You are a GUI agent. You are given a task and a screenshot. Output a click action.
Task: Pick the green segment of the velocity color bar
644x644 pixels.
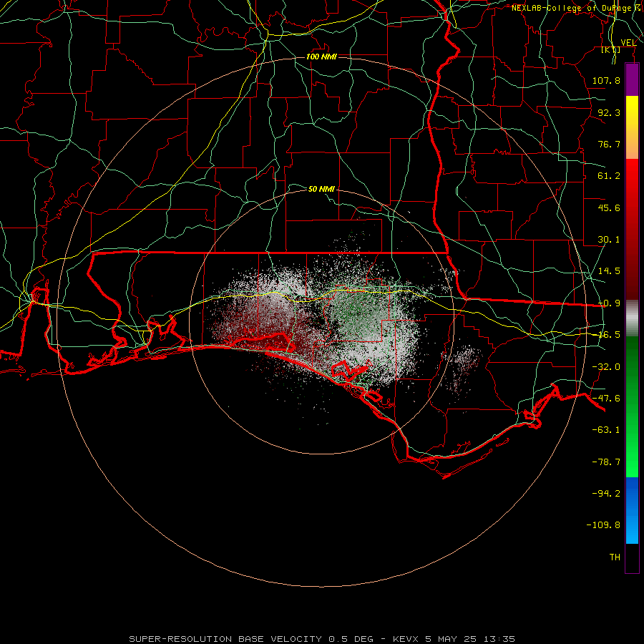pos(632,406)
